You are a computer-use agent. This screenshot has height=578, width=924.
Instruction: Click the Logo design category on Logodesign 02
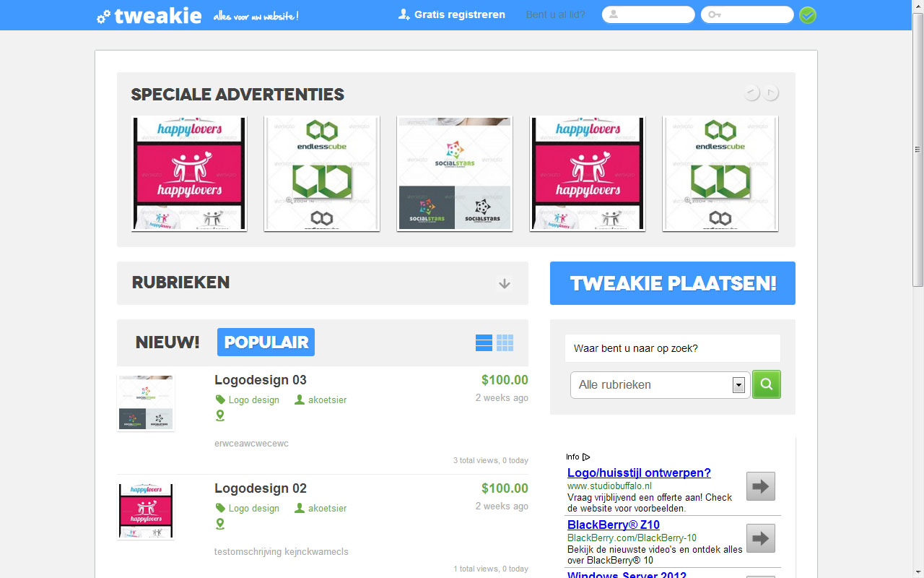click(x=254, y=508)
